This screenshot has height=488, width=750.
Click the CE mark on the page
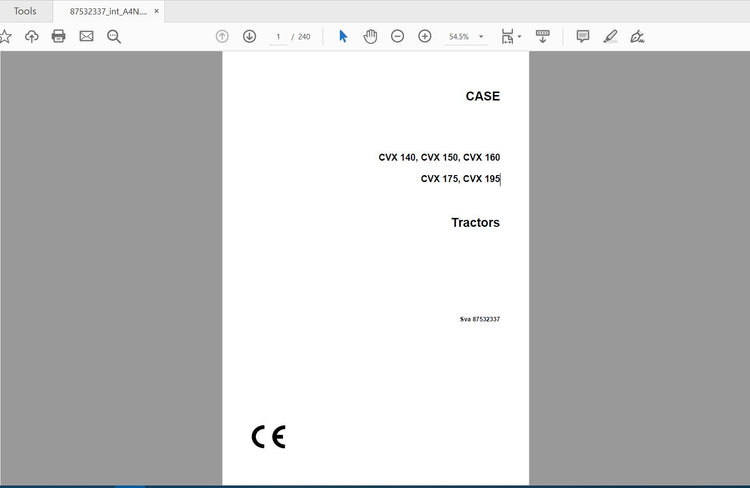268,437
